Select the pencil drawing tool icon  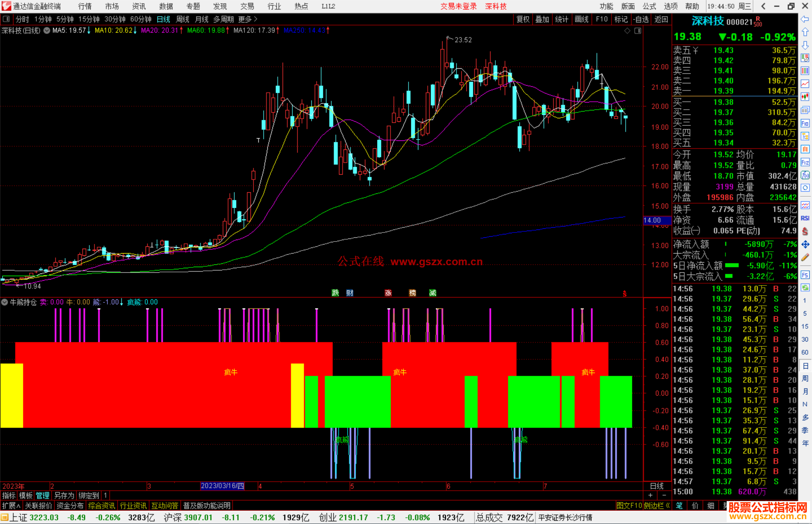[x=805, y=258]
